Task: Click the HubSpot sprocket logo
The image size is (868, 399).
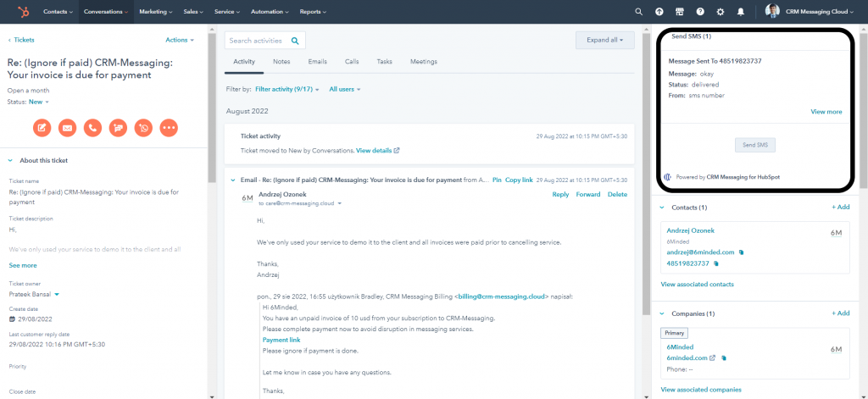Action: coord(23,12)
